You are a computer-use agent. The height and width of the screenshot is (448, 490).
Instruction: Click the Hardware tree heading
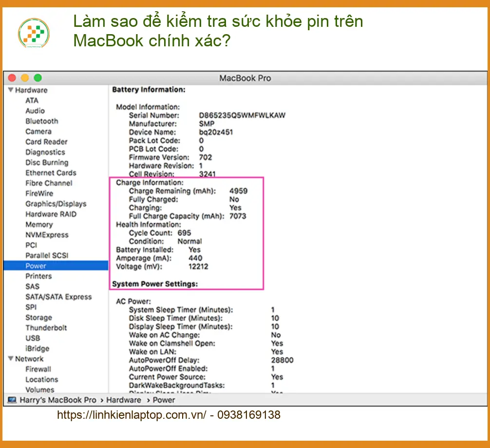click(x=31, y=90)
